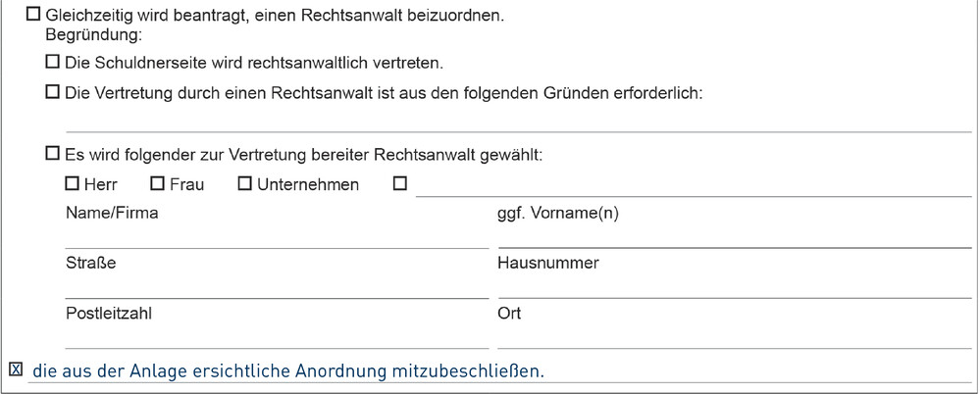The width and height of the screenshot is (980, 394).
Task: Click the 'Postleitzahl' label text
Action: pos(109,314)
